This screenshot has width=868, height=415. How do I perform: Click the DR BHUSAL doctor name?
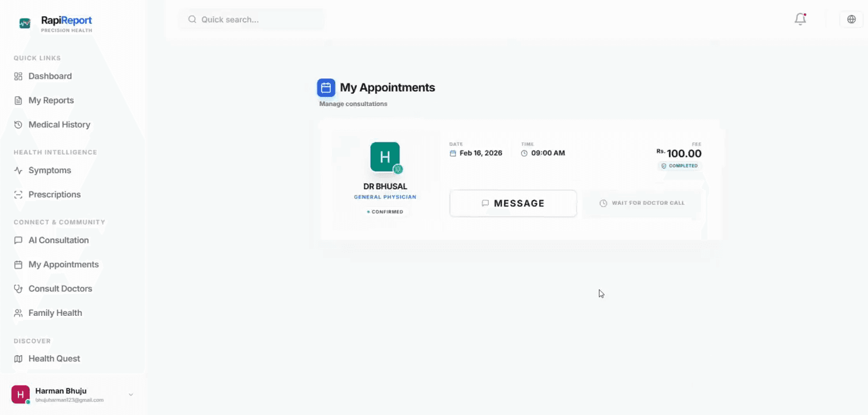[385, 186]
